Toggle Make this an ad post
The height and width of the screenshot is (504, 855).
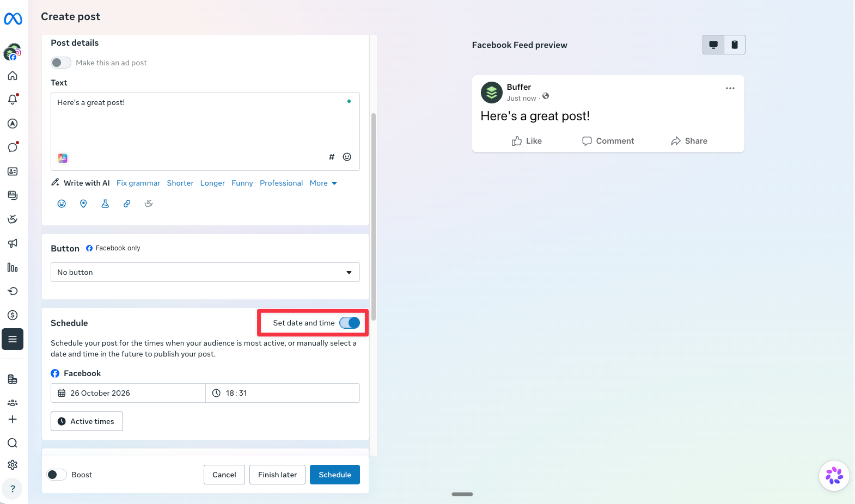pyautogui.click(x=61, y=63)
